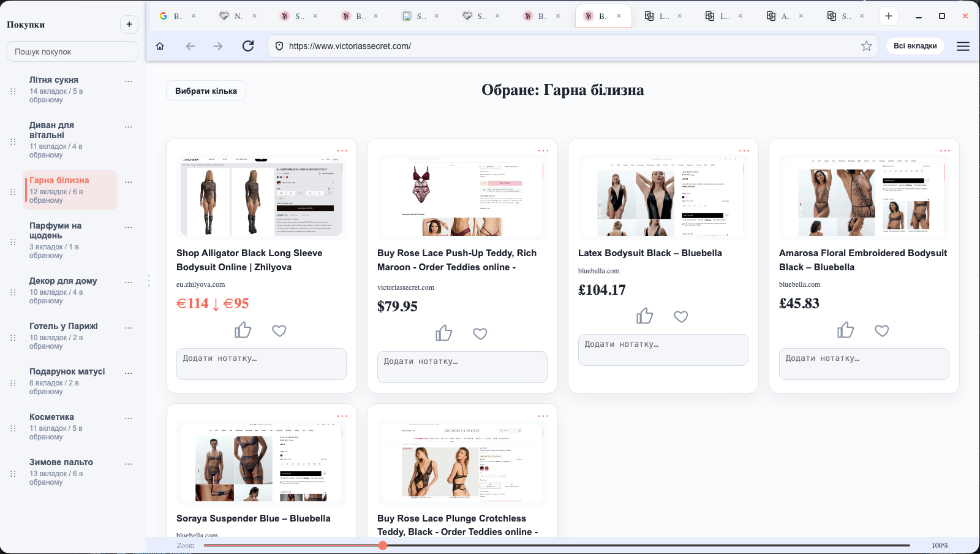Viewport: 980px width, 554px height.
Task: Like the Latex Bodysuit Black item
Action: 645,316
